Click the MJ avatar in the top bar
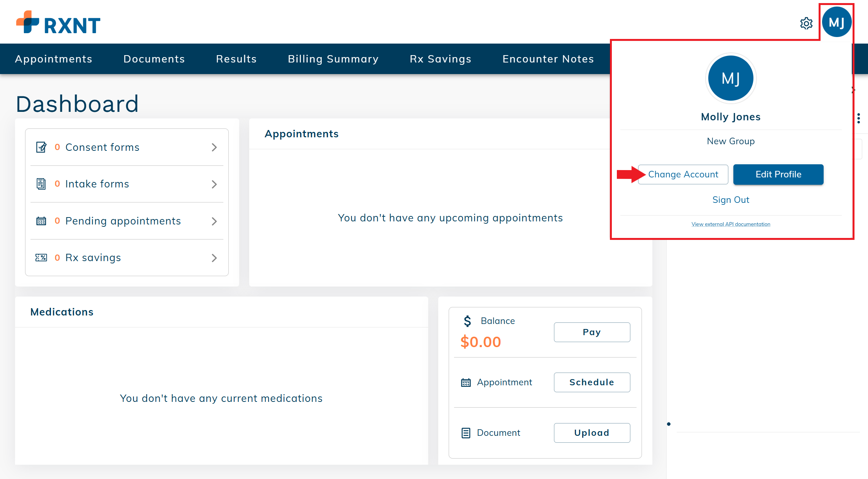The image size is (868, 479). (837, 22)
